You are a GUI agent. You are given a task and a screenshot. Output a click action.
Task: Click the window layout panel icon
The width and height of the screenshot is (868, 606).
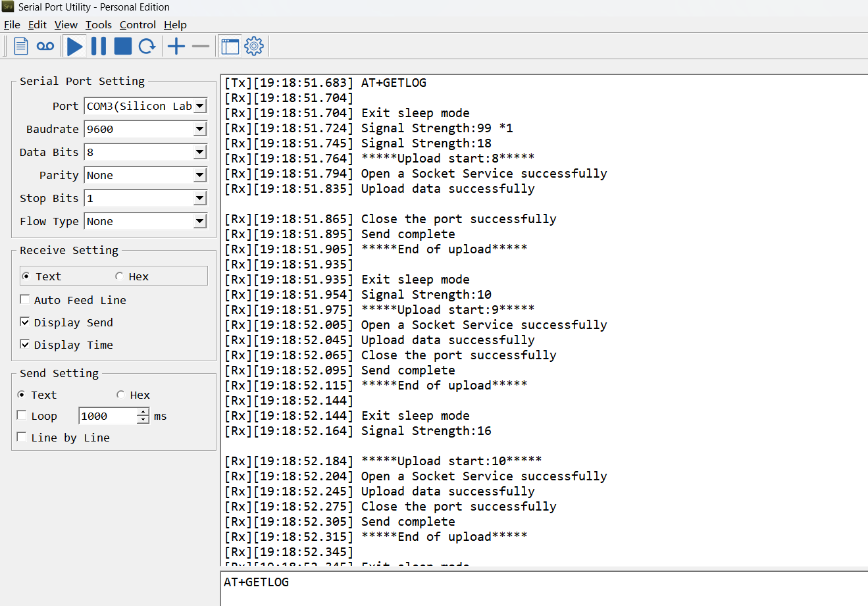pos(230,46)
